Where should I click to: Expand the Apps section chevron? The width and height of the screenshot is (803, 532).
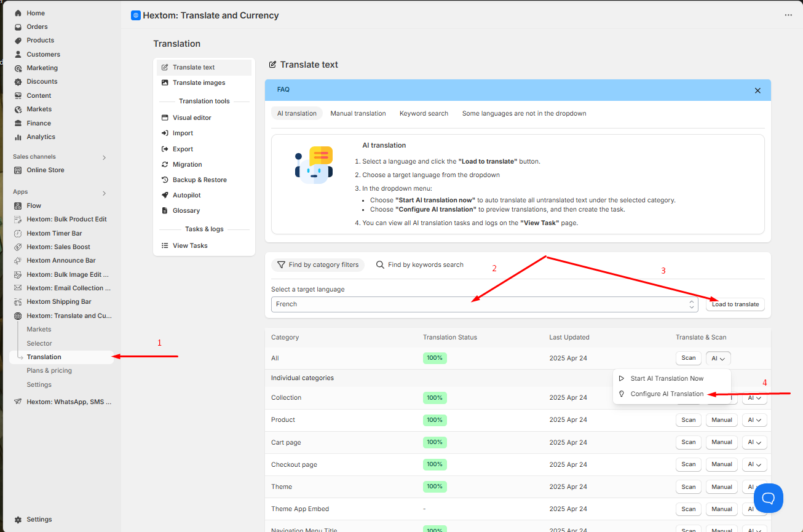[x=104, y=193]
